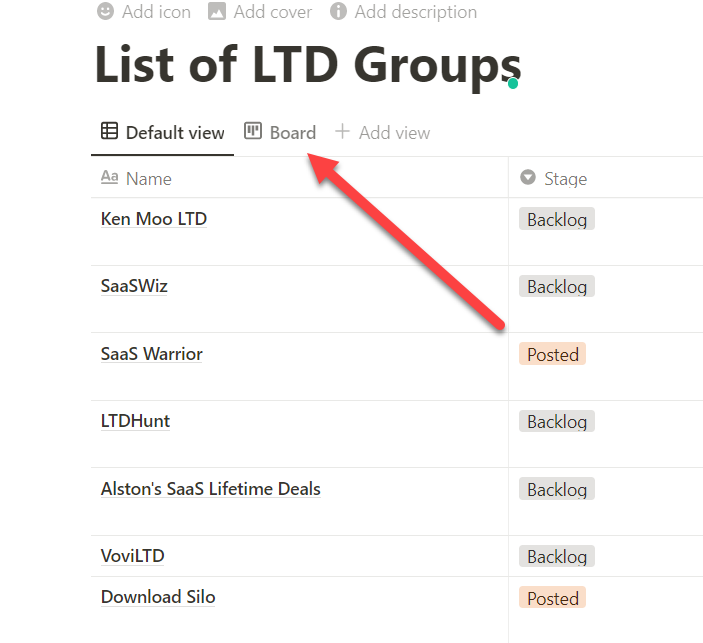Click the Posted tag for Download Silo

pos(552,598)
